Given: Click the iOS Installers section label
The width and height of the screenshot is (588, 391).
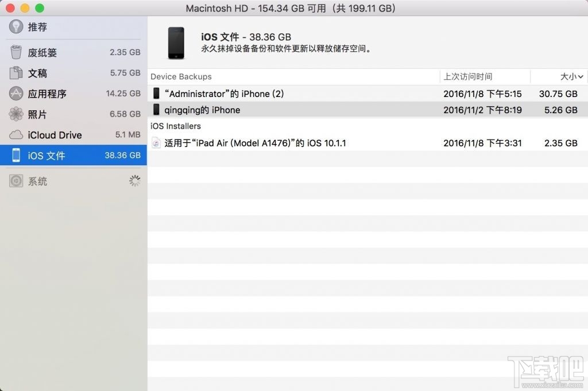Looking at the screenshot, I should (176, 126).
